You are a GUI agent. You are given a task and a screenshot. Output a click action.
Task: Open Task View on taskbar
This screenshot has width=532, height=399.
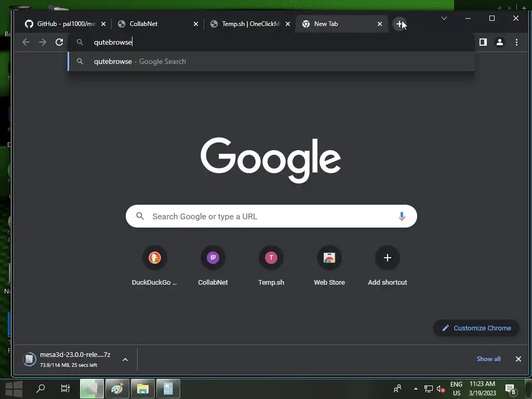(65, 389)
